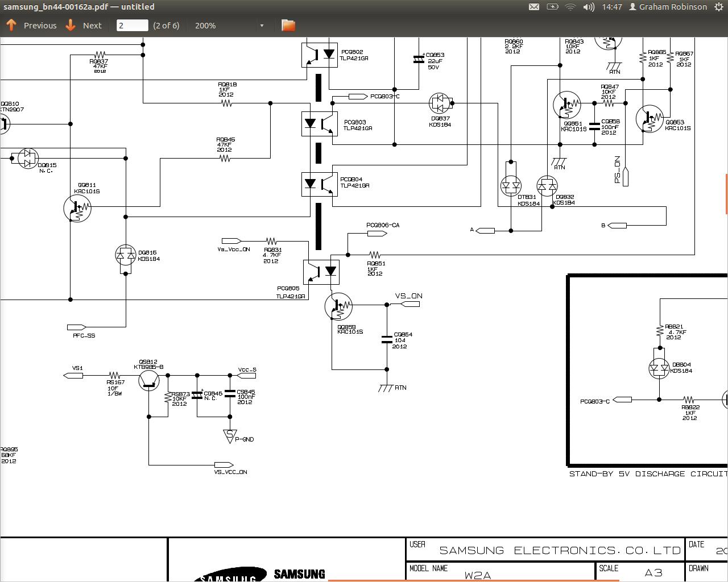Expand the zoom dropdown arrow
The width and height of the screenshot is (728, 582).
(x=262, y=26)
